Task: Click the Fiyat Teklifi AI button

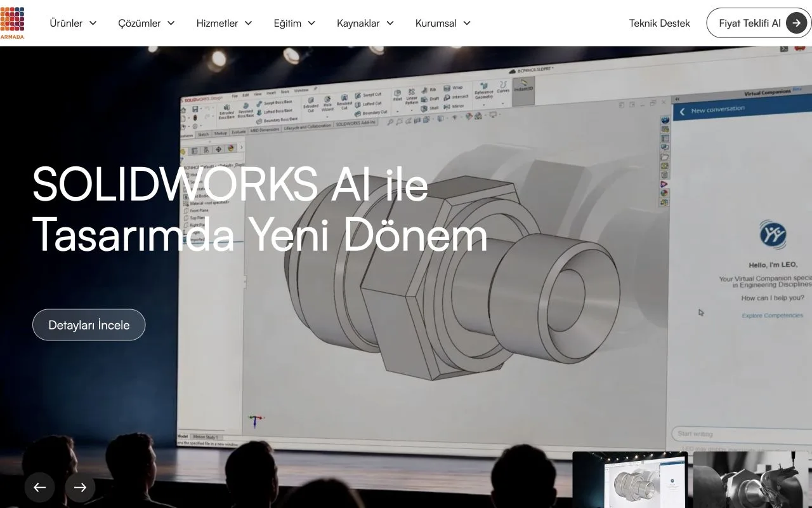Action: coord(759,23)
